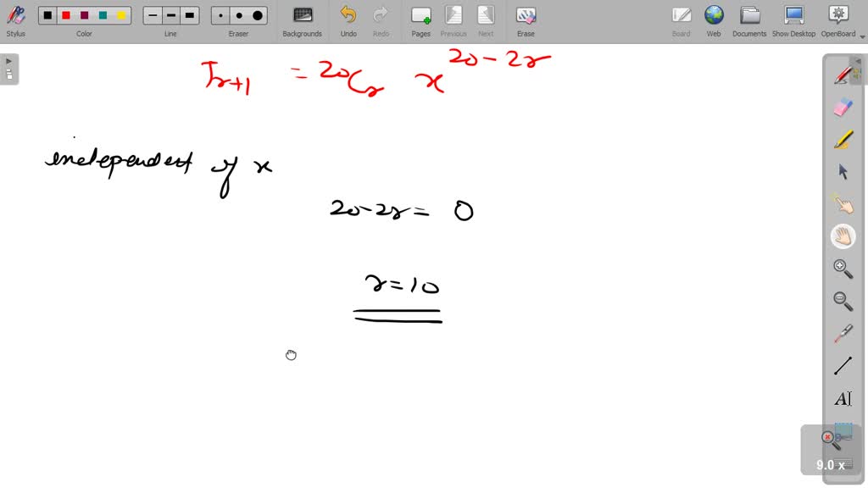Click the Redo button

381,21
